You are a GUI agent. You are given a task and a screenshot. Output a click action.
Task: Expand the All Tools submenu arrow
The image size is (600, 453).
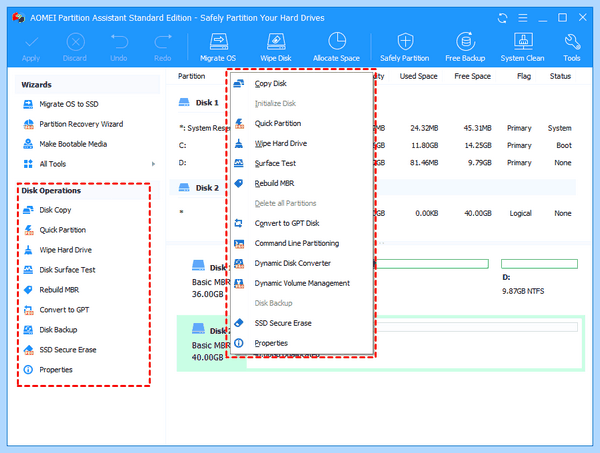(x=153, y=164)
